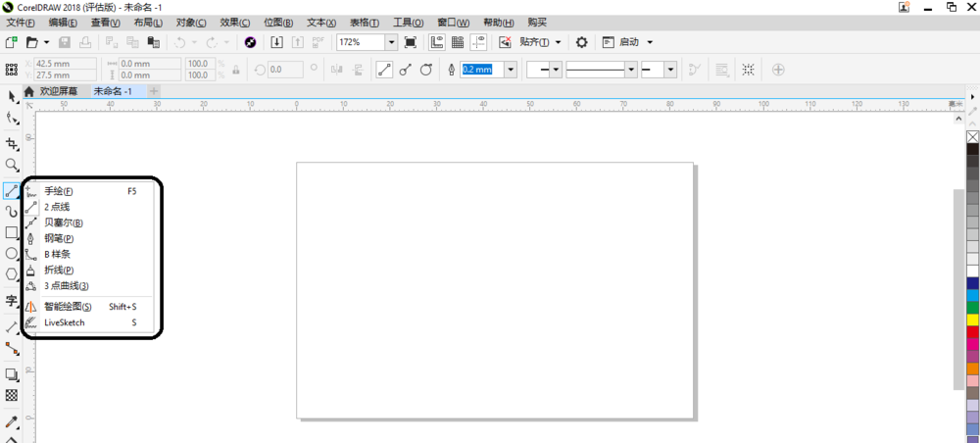Toggle the show grid button
The width and height of the screenshot is (980, 443).
coord(457,43)
